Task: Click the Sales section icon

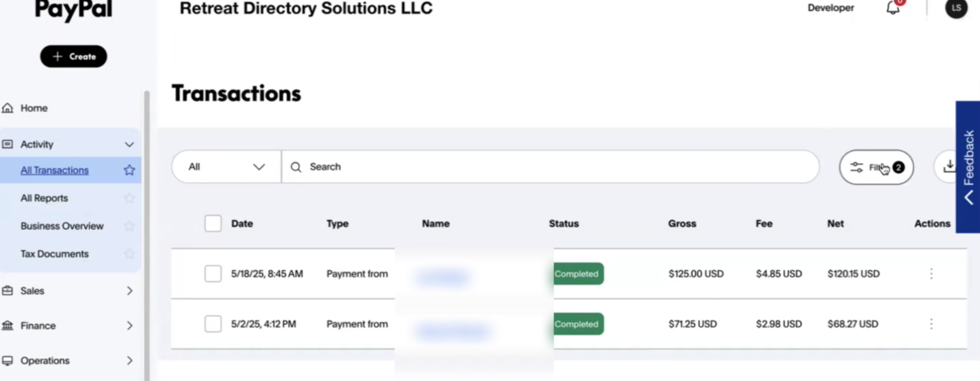Action: [x=8, y=291]
